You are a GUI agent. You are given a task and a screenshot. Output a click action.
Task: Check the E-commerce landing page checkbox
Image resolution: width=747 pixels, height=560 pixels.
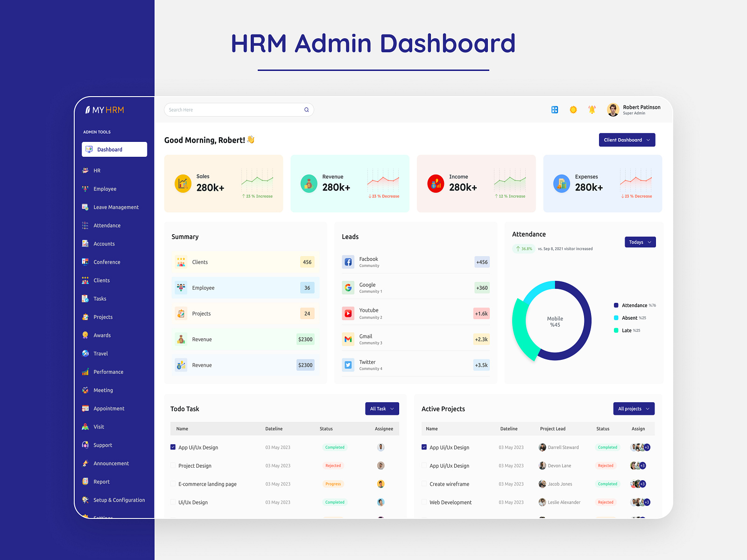pyautogui.click(x=173, y=484)
